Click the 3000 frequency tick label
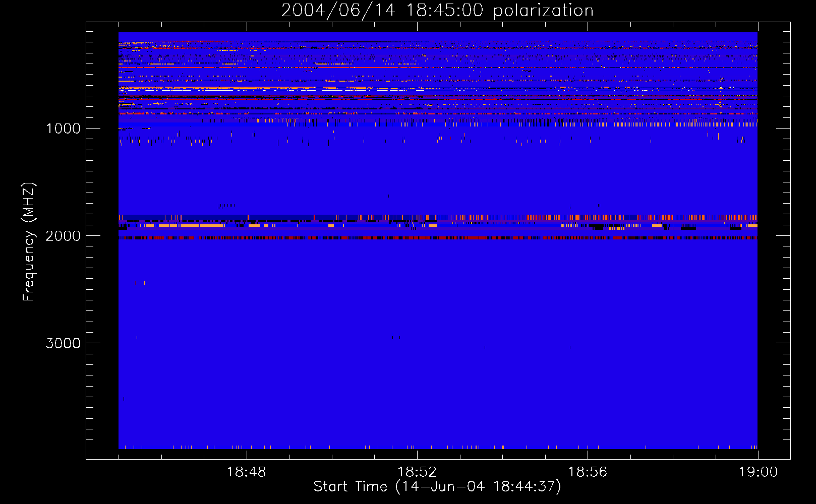 (63, 343)
